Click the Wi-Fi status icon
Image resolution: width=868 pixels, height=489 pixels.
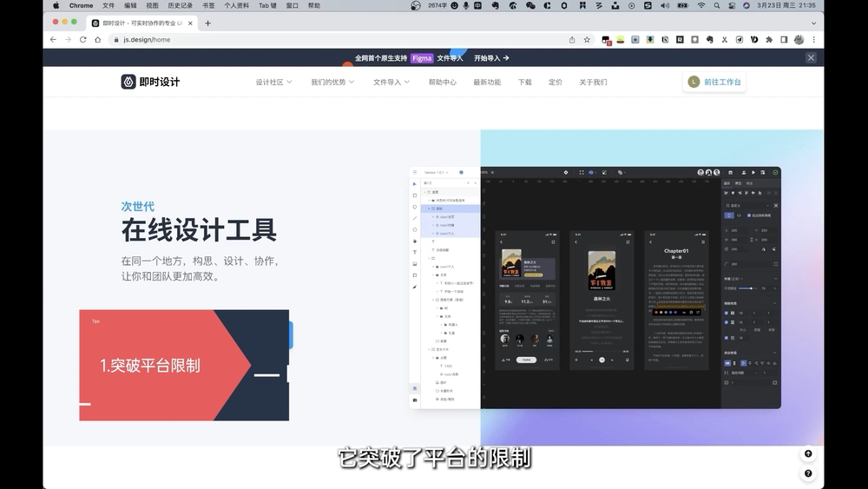[701, 5]
